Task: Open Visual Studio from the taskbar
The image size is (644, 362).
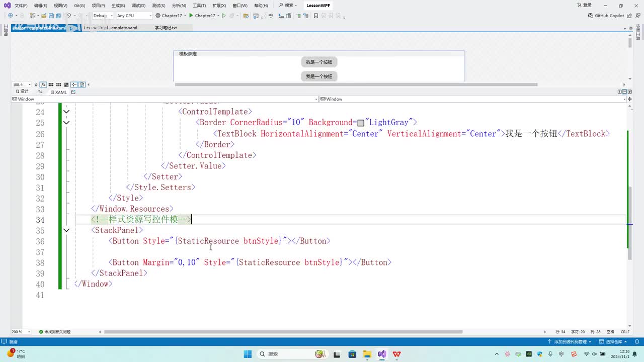Action: (x=382, y=354)
